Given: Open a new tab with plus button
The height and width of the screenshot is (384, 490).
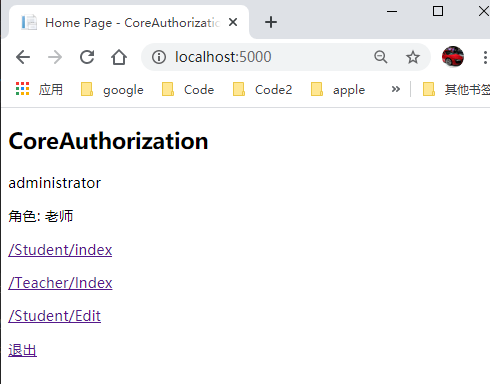Looking at the screenshot, I should [x=271, y=22].
